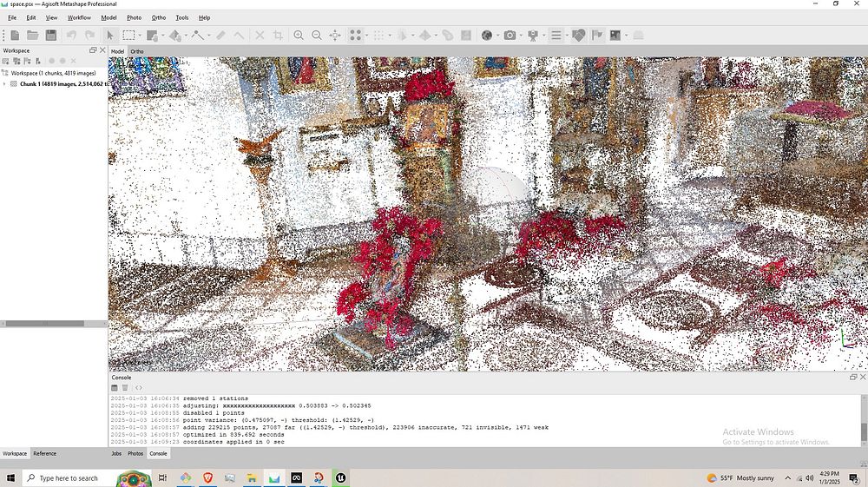The width and height of the screenshot is (868, 487).
Task: Toggle Show Cameras camera icon
Action: pos(510,36)
